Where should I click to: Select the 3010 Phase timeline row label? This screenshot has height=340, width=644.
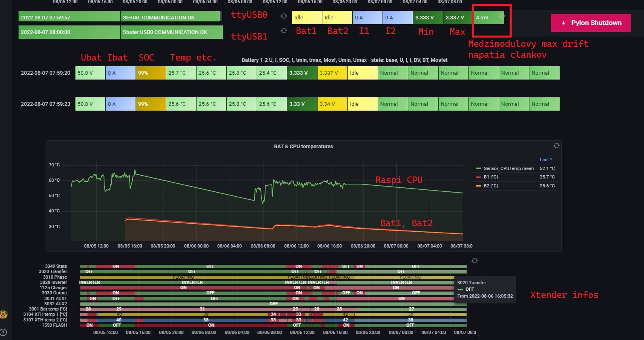(55, 277)
